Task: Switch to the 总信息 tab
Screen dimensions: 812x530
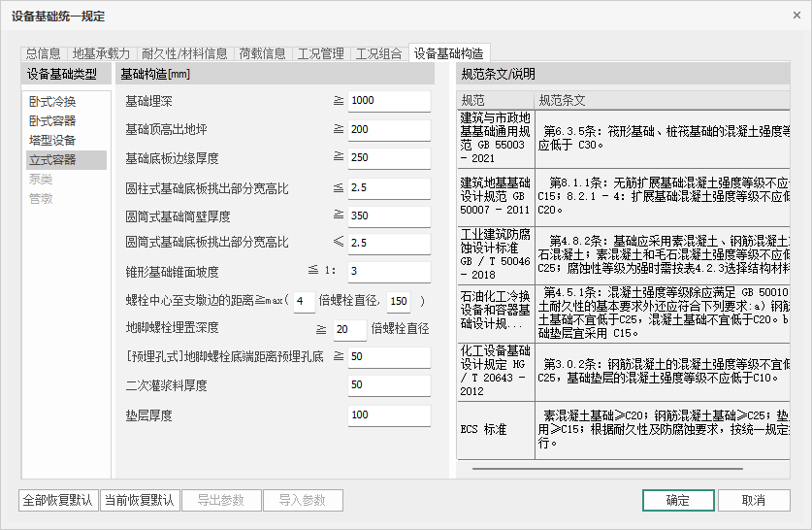Action: [44, 53]
